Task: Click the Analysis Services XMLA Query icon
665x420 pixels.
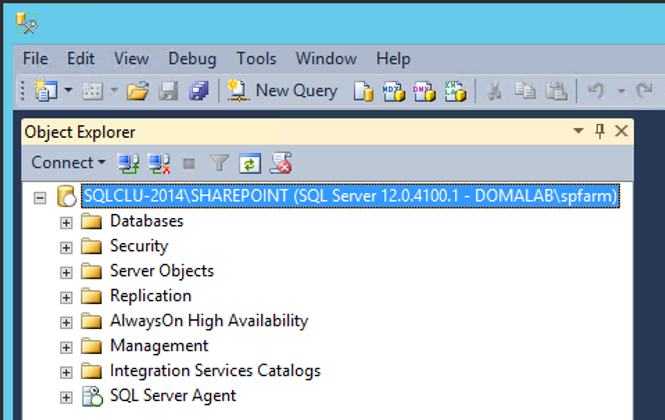Action: tap(455, 91)
